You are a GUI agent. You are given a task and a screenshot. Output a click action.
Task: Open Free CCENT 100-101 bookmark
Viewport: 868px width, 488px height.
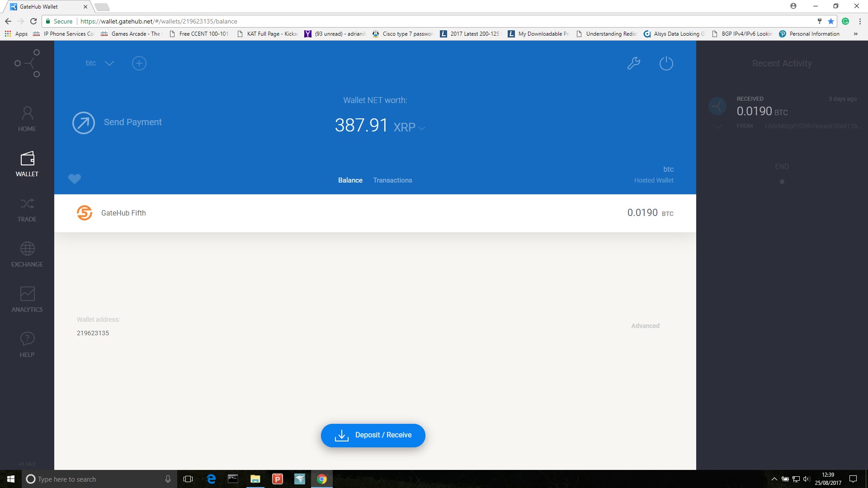click(199, 34)
